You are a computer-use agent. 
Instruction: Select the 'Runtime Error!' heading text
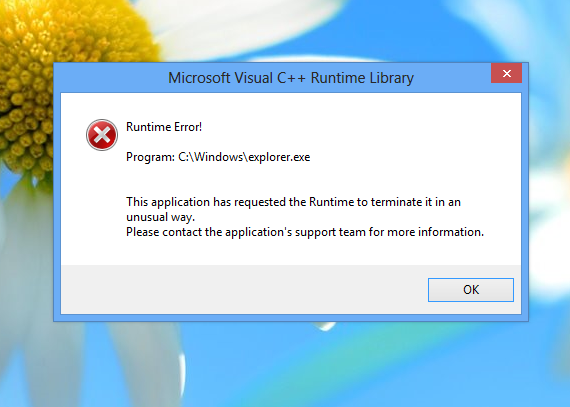(x=164, y=127)
